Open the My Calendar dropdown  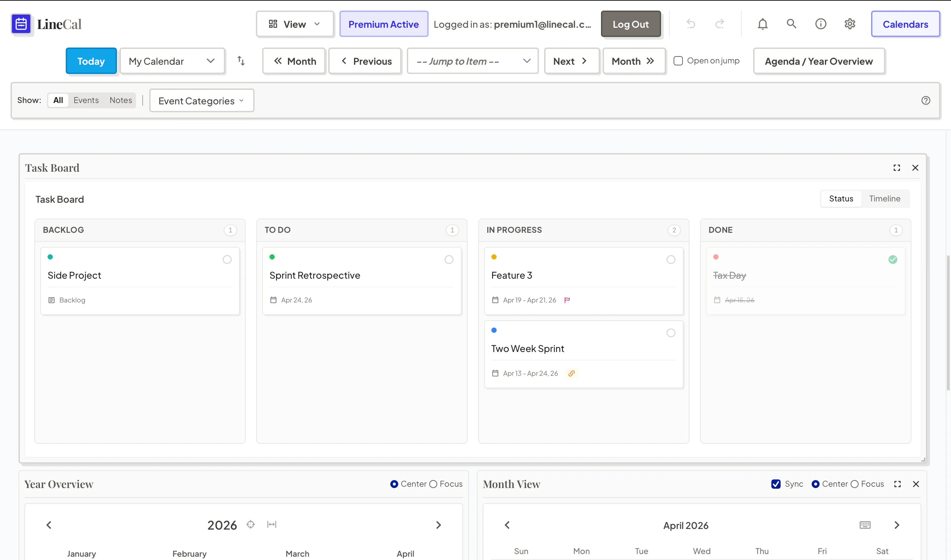tap(172, 61)
